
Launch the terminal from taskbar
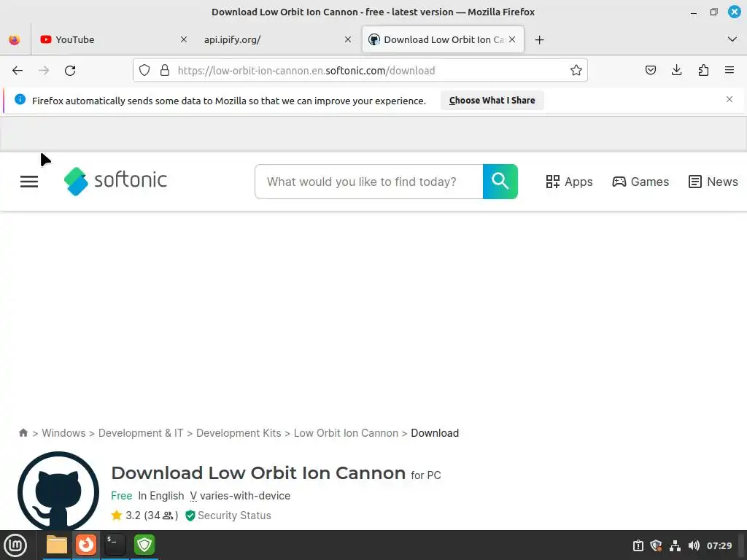point(115,545)
